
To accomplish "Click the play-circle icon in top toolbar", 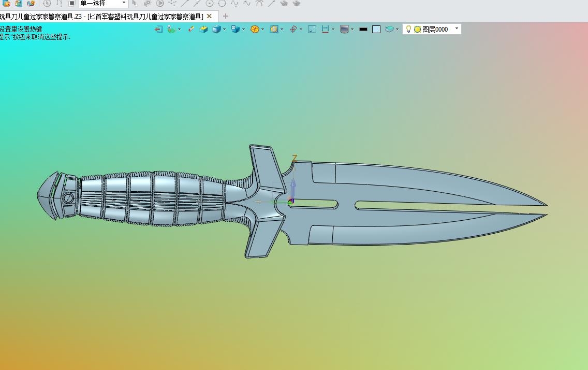I will [x=160, y=4].
